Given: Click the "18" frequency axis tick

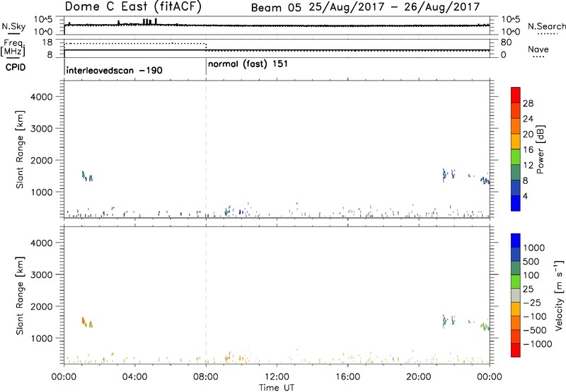Looking at the screenshot, I should click(47, 42).
